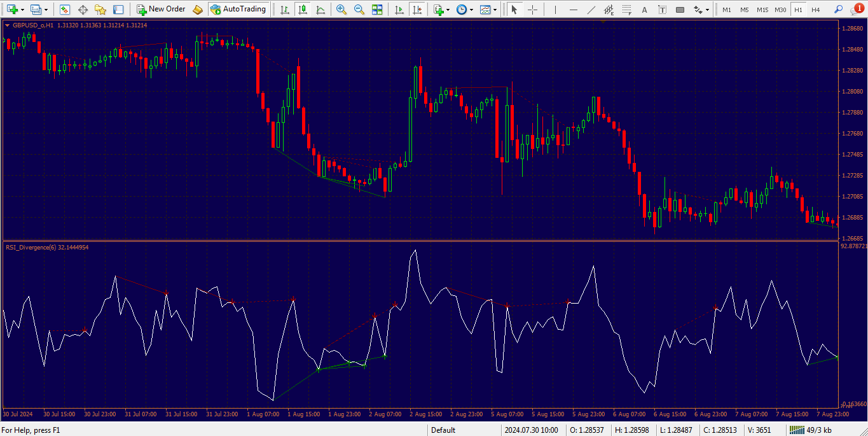Open the MetaEditor book icon

click(x=198, y=9)
